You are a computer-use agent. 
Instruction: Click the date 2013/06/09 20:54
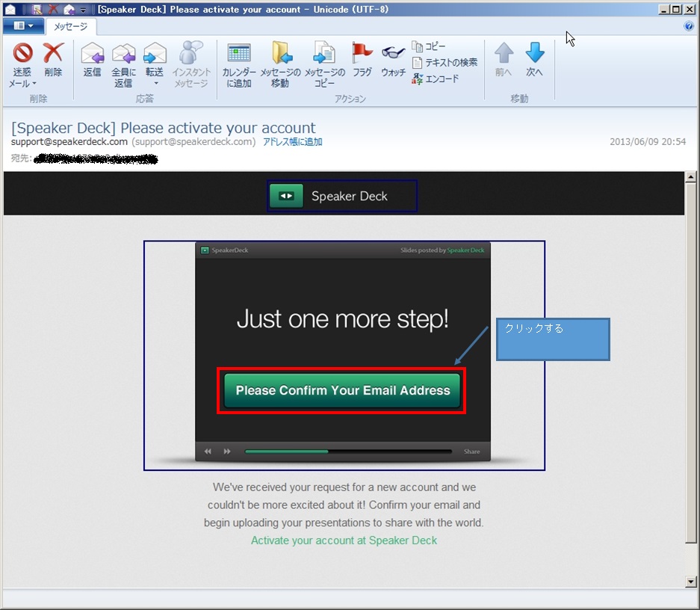648,142
